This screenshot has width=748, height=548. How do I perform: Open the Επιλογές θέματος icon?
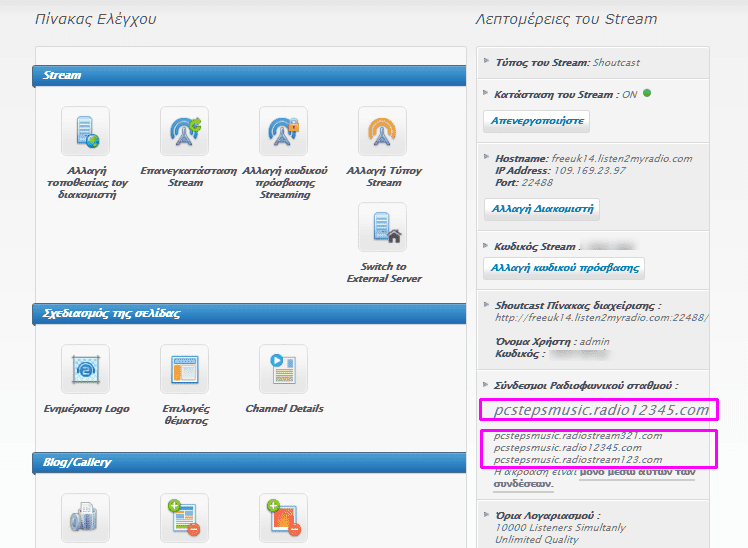click(185, 370)
